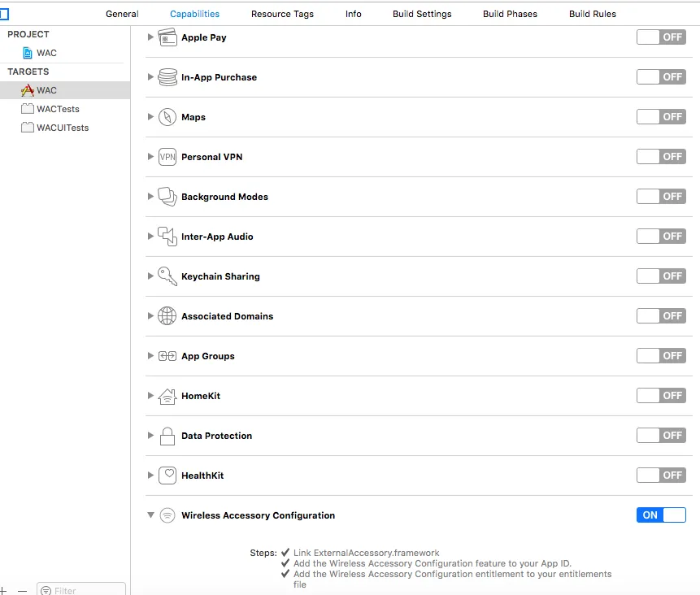Image resolution: width=700 pixels, height=595 pixels.
Task: Click the Personal VPN icon
Action: [167, 157]
